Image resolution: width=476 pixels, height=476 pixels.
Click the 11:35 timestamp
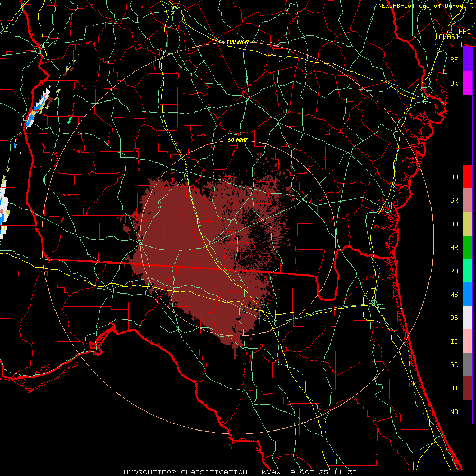click(x=345, y=472)
